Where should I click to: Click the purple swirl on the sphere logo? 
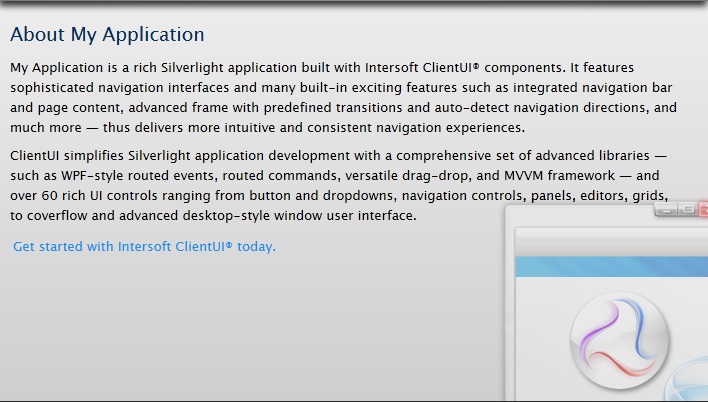click(597, 329)
